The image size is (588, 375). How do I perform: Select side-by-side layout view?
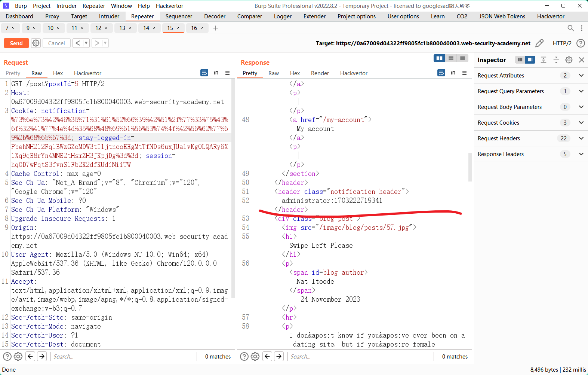(440, 58)
